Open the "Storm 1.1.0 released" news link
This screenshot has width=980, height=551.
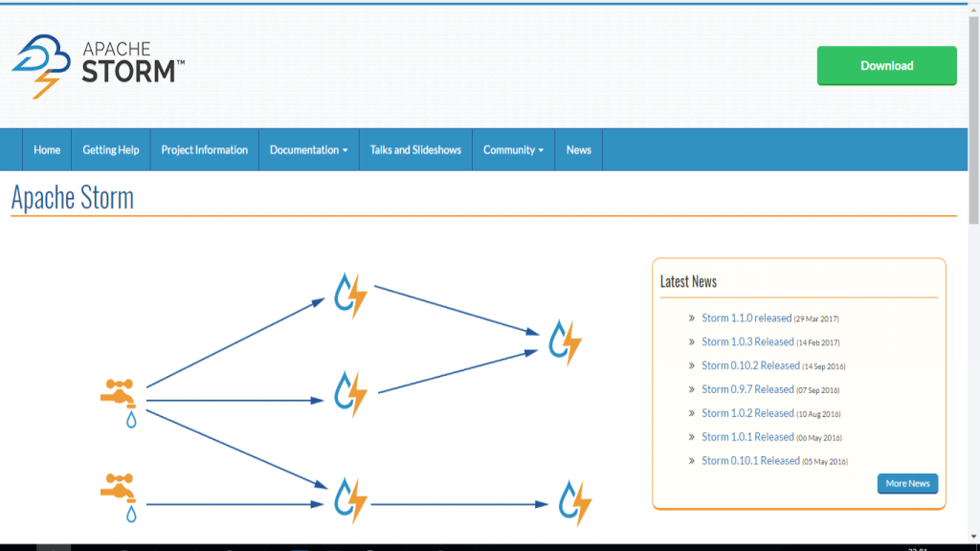coord(746,318)
